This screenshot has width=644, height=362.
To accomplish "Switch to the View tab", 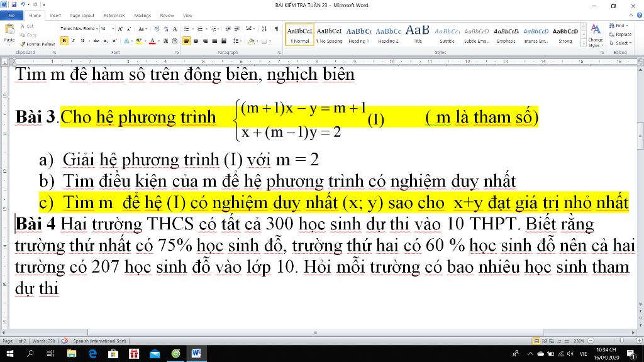I will coord(187,16).
